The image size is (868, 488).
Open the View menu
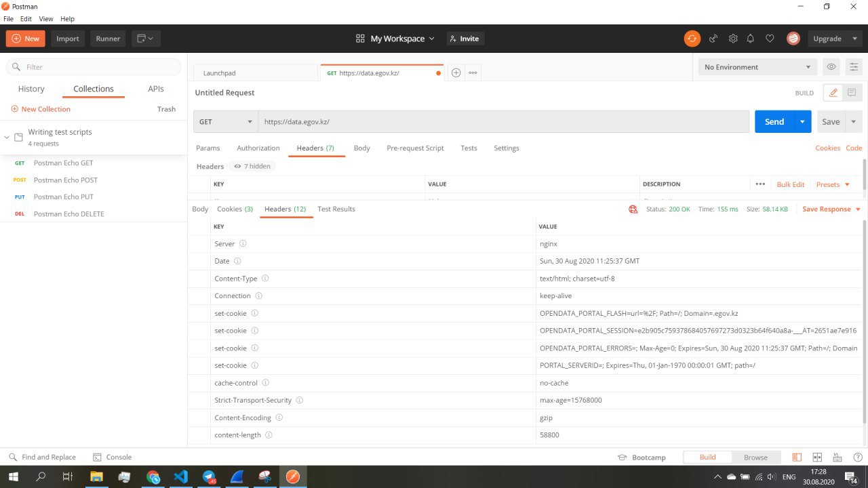(46, 19)
